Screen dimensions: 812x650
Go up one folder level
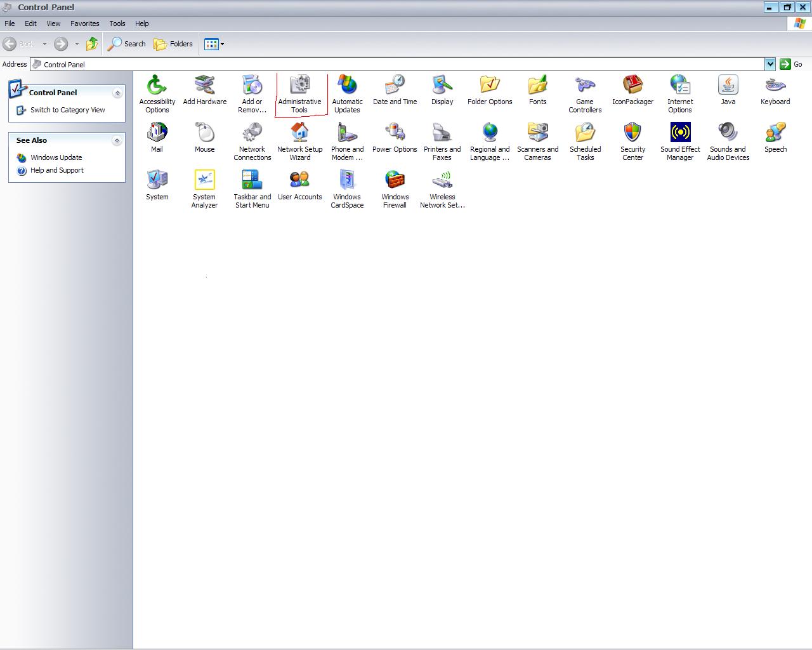pyautogui.click(x=92, y=44)
